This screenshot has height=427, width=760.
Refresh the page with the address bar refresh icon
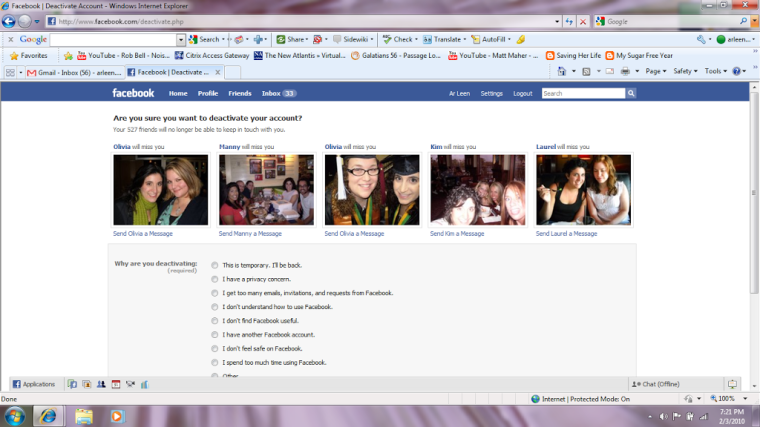[569, 21]
